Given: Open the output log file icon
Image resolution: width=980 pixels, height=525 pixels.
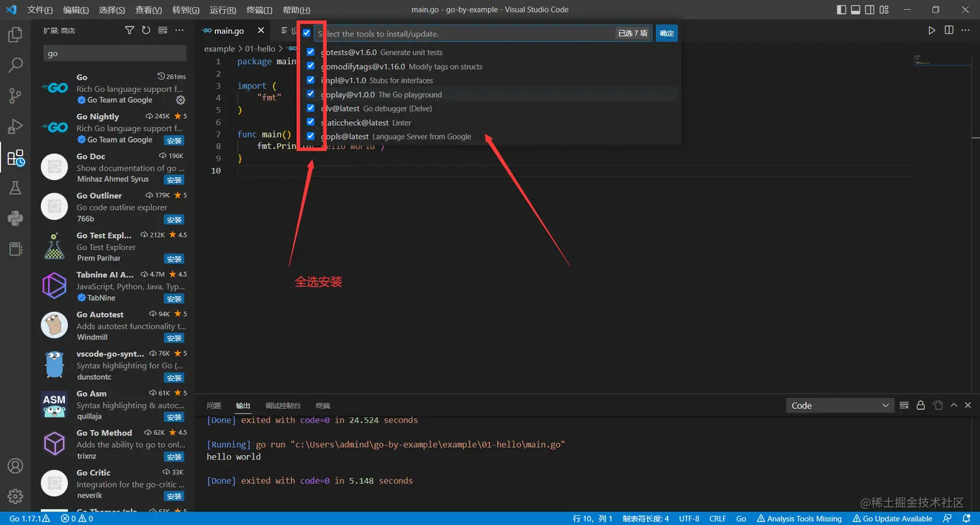Looking at the screenshot, I should 937,405.
